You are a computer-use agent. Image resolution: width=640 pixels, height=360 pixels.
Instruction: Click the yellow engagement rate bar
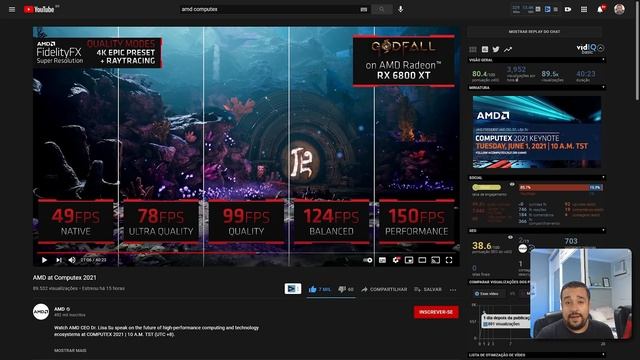pyautogui.click(x=487, y=187)
